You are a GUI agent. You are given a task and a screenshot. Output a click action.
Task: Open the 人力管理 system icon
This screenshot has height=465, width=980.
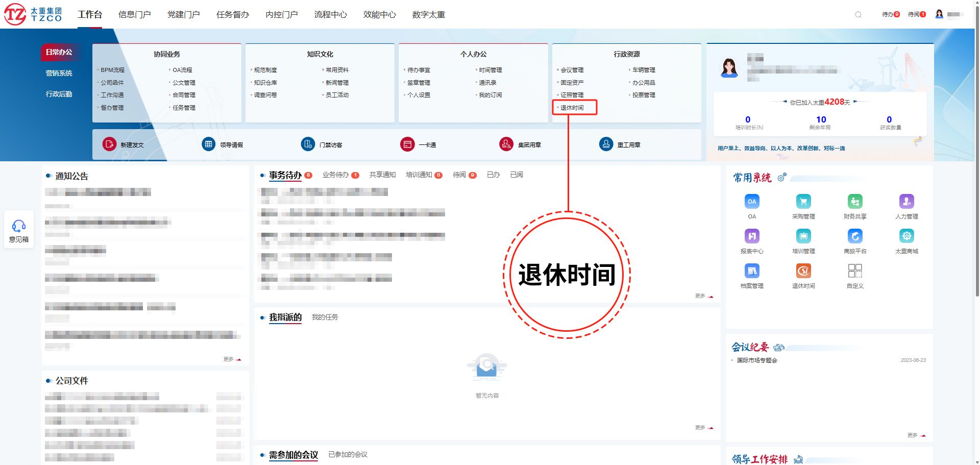[x=906, y=202]
